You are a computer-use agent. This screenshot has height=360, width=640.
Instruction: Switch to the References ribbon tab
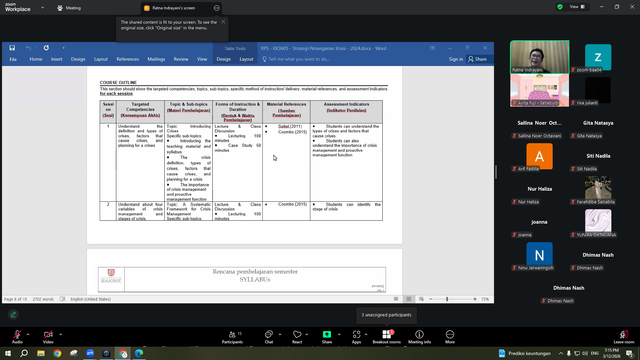128,59
